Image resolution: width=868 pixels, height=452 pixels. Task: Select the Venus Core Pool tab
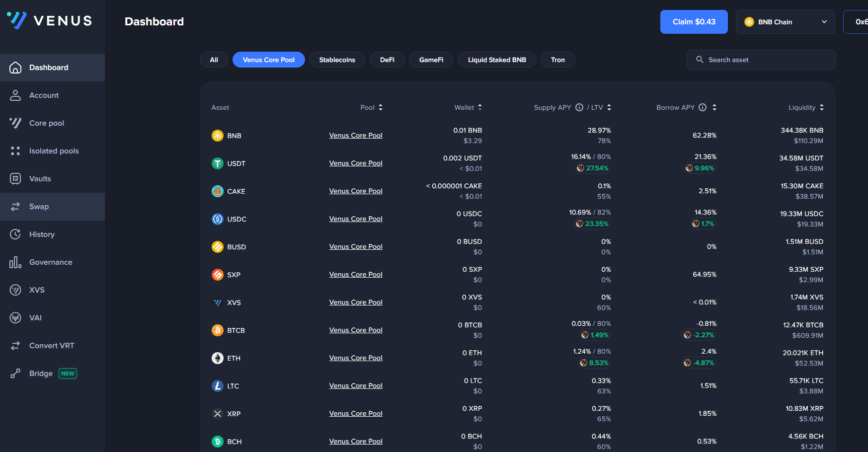pos(269,60)
